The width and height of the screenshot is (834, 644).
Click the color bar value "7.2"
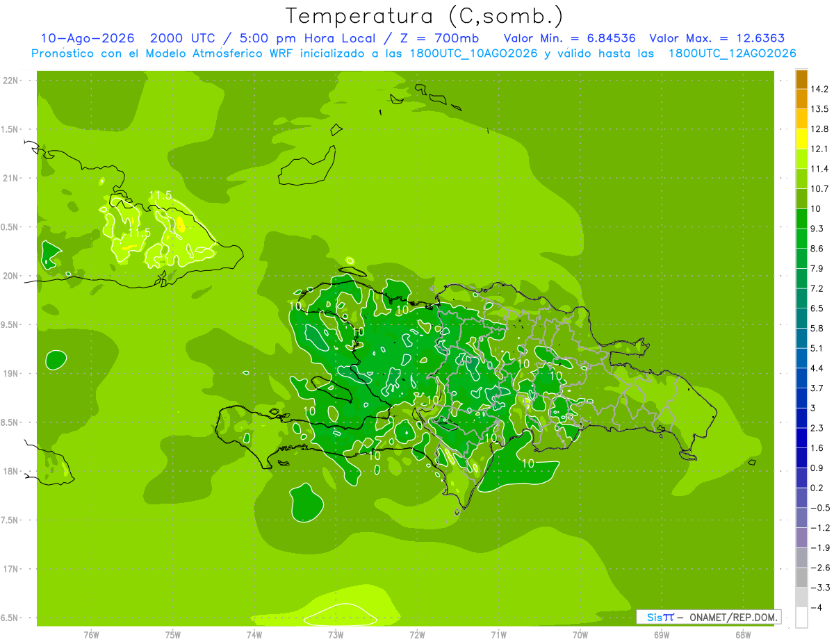pyautogui.click(x=817, y=288)
